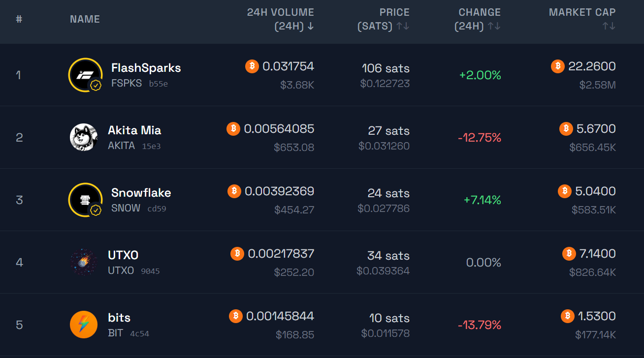Image resolution: width=644 pixels, height=358 pixels.
Task: Click Bitcoin icon beside bits market cap 1.5300
Action: (568, 316)
